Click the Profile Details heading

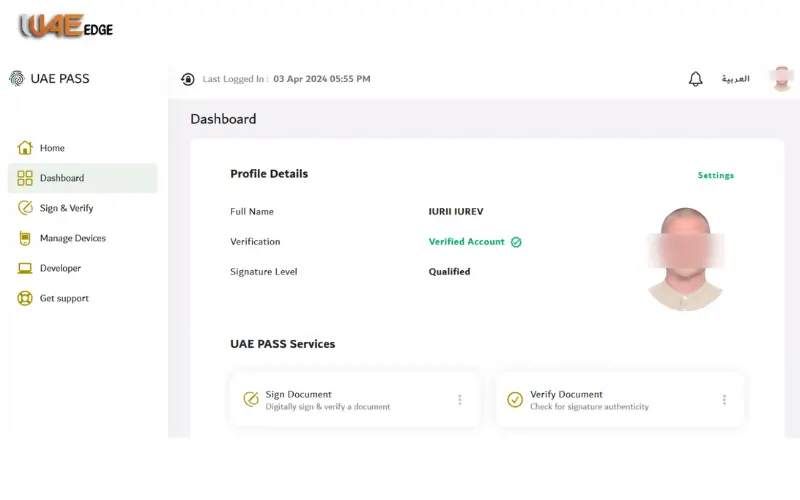(x=269, y=173)
